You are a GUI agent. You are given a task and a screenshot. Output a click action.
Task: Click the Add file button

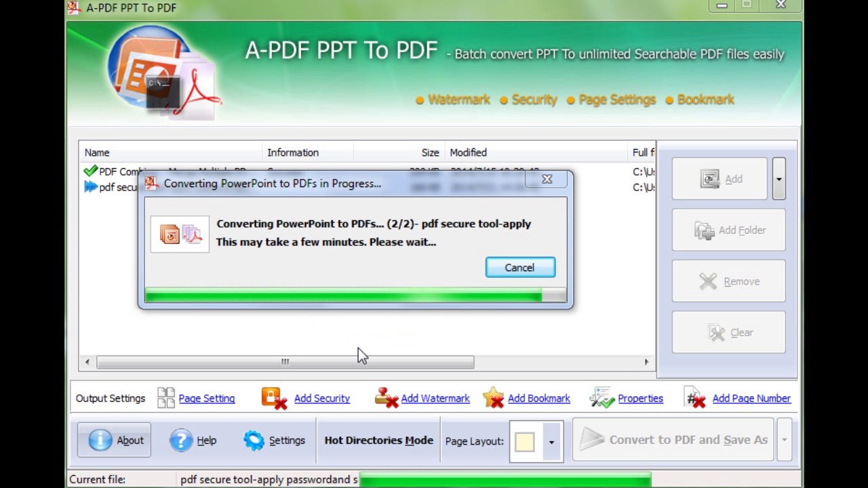tap(719, 179)
